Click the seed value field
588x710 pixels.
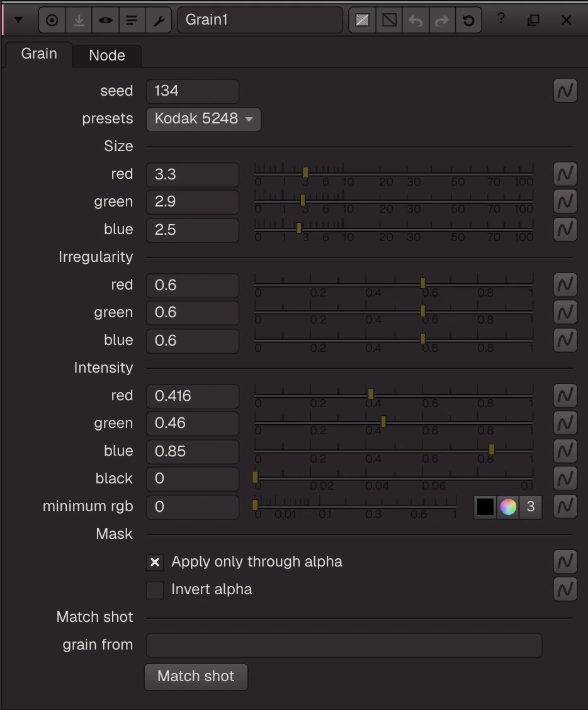click(193, 91)
